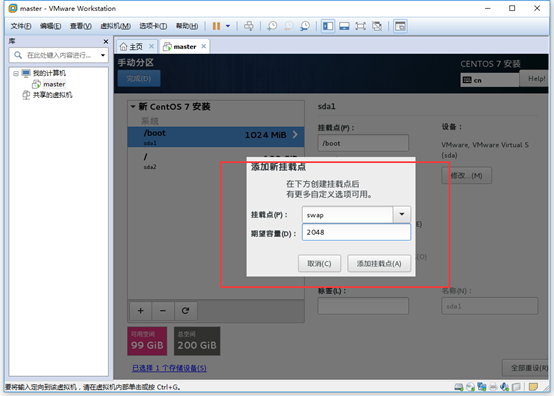The height and width of the screenshot is (396, 554).
Task: Click the send Ctrl+Alt+Del toolbar icon
Action: (x=249, y=26)
